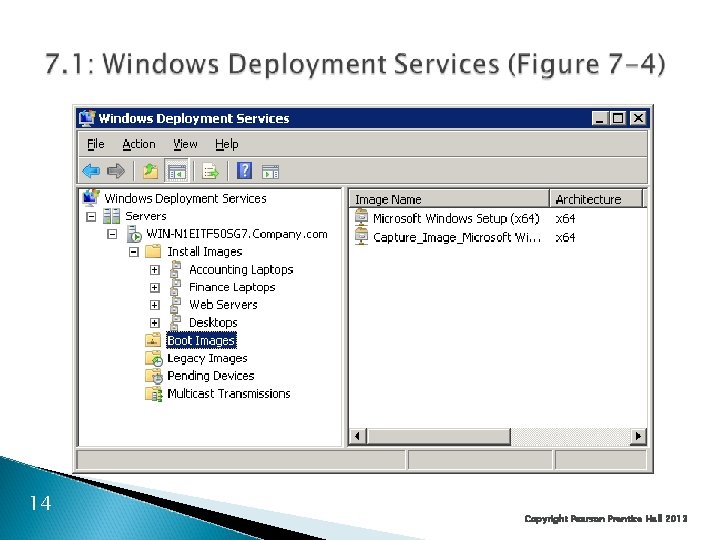
Task: Select the Pending Devices tree item
Action: pos(210,376)
